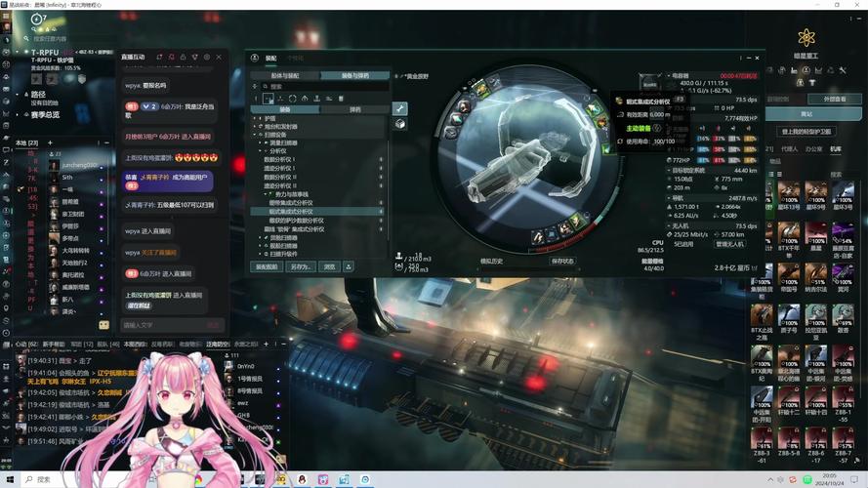The width and height of the screenshot is (868, 488).
Task: Open info icon for 数据分析仪 II row
Action: click(x=381, y=177)
